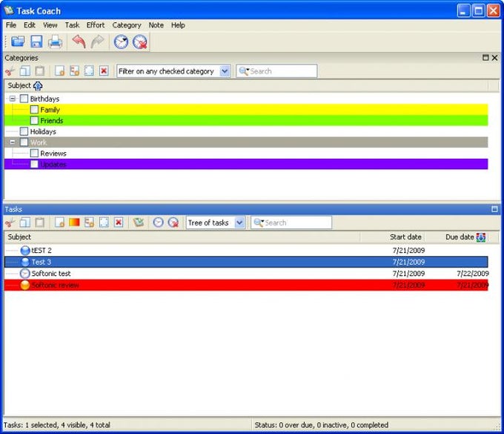Open the Tasks search options magnifier dropdown
The image size is (504, 434).
[259, 223]
